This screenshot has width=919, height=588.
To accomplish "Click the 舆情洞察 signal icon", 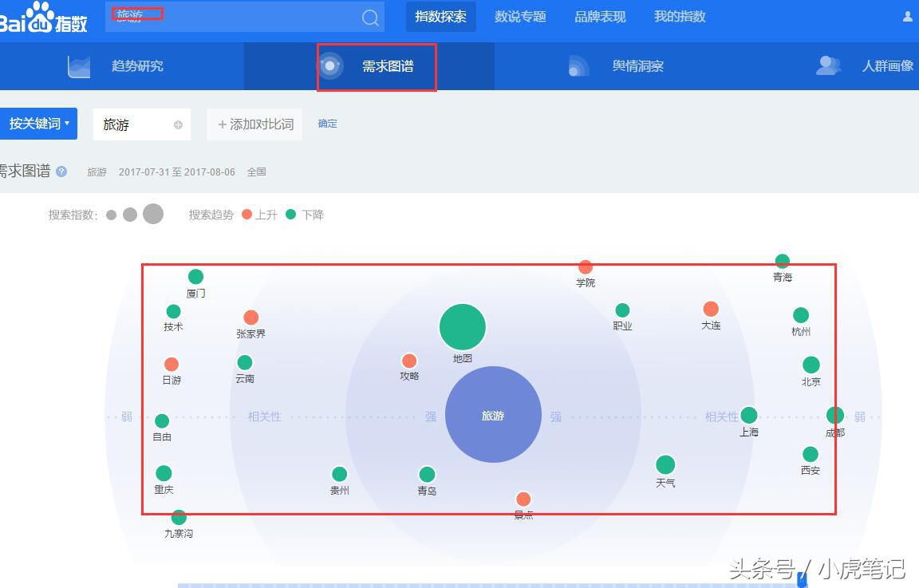I will pos(578,65).
